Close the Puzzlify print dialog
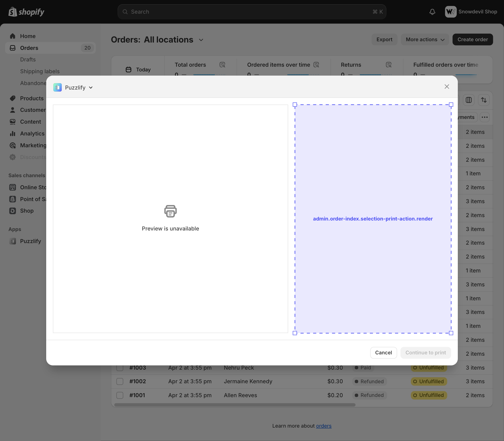The width and height of the screenshot is (504, 441). pyautogui.click(x=447, y=87)
